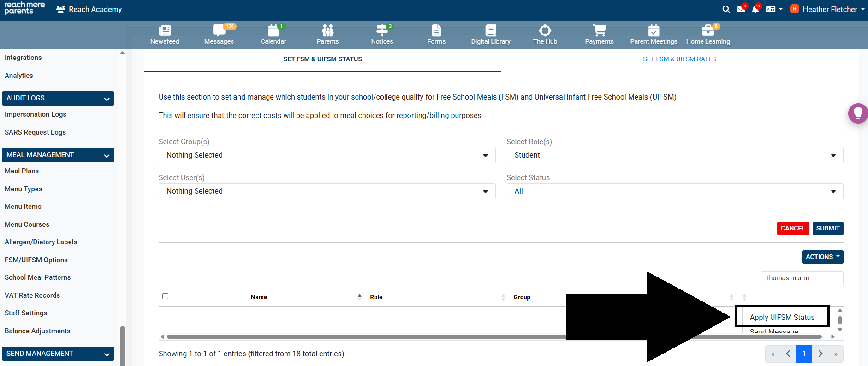Click the purple lightbulb help icon

[858, 113]
